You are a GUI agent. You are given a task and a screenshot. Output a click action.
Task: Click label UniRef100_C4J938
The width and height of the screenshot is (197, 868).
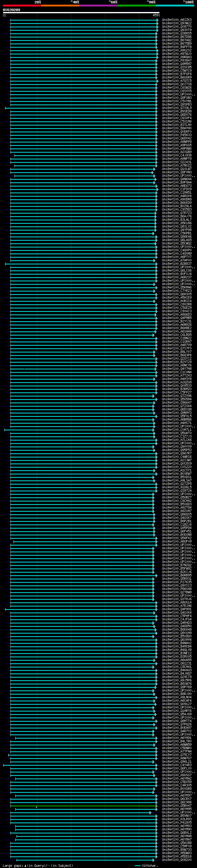pyautogui.click(x=177, y=155)
